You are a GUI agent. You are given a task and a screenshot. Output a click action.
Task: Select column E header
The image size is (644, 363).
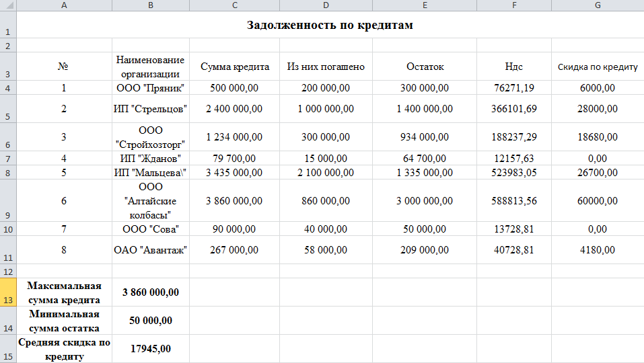click(425, 5)
